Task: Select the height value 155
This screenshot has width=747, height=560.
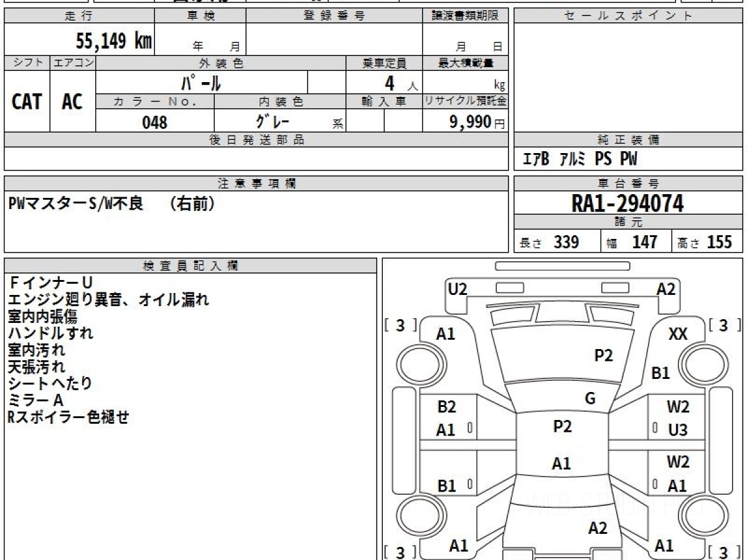Action: coord(720,242)
